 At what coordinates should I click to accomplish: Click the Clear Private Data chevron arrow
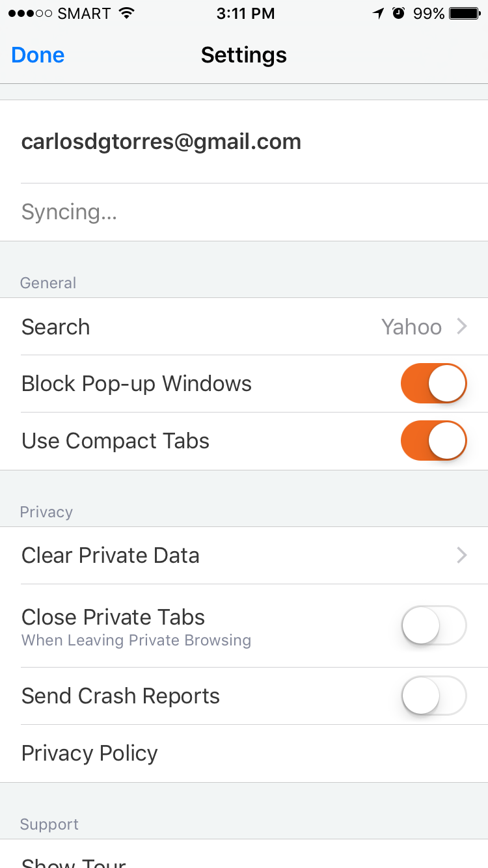click(462, 556)
